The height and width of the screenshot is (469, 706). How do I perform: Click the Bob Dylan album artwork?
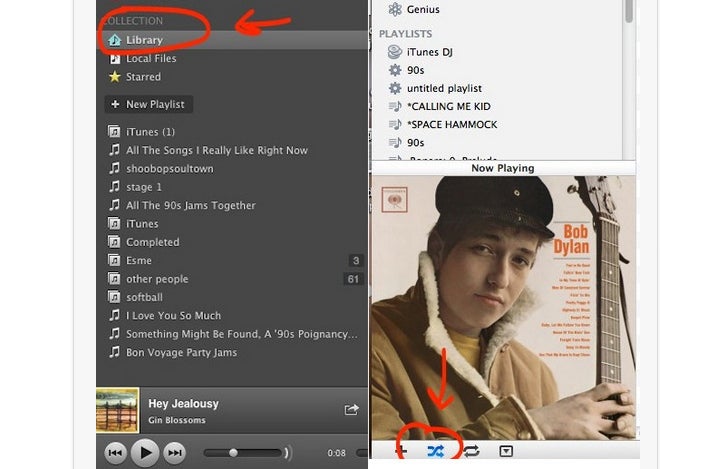point(503,305)
